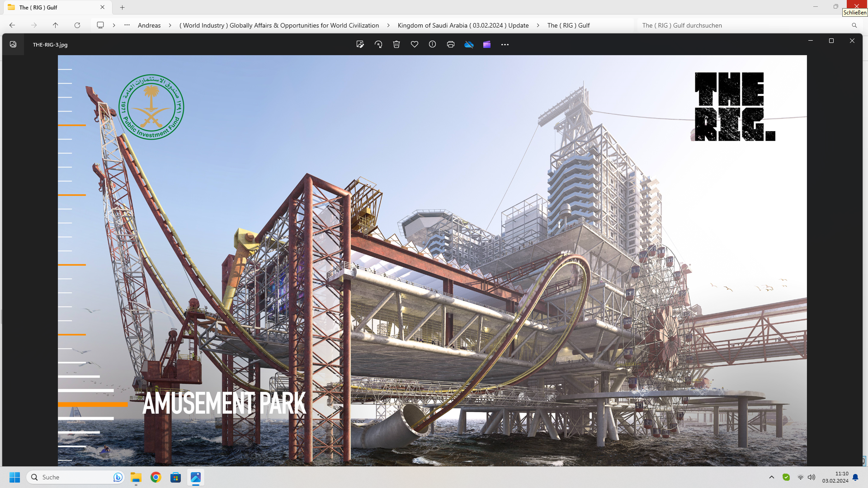Screen dimensions: 868x488
Task: Open OneDrive cloud icon in Photos toolbar
Action: pyautogui.click(x=469, y=44)
